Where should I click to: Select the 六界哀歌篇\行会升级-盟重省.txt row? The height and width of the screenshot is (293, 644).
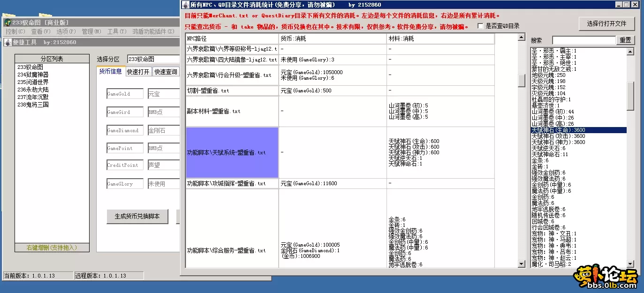[340, 75]
